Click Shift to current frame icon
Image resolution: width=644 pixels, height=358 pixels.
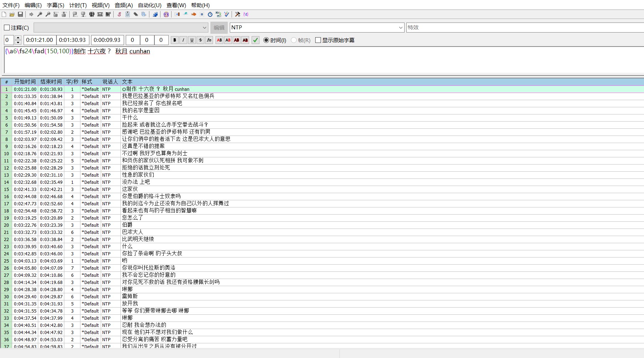[x=108, y=14]
